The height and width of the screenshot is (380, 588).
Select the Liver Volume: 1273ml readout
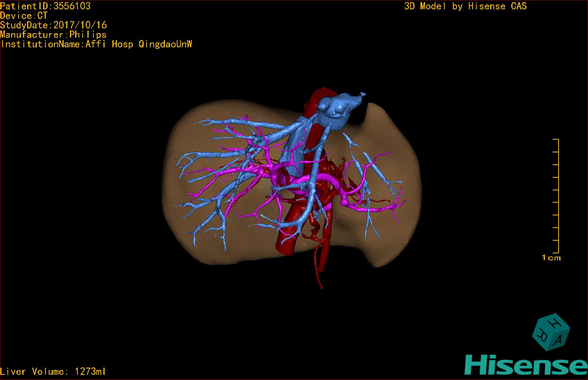pos(53,371)
